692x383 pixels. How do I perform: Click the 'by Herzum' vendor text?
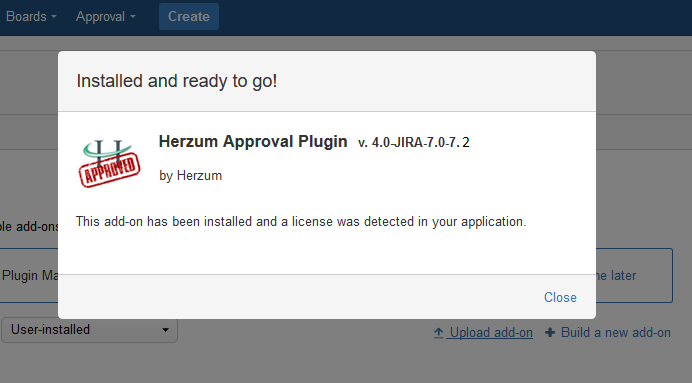(191, 176)
